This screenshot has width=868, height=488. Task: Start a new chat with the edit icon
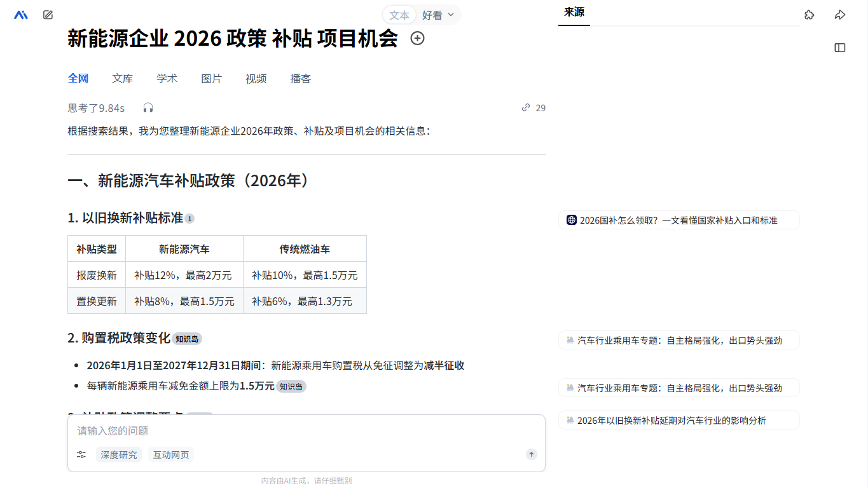pos(48,15)
